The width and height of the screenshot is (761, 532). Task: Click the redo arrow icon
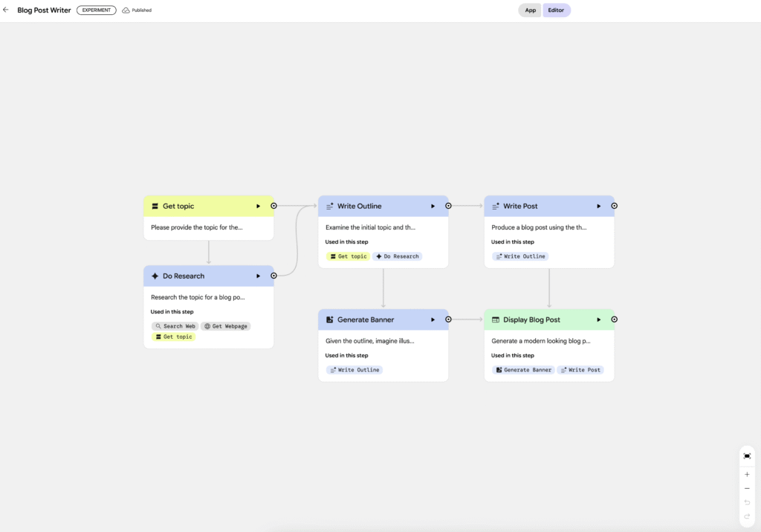click(747, 516)
